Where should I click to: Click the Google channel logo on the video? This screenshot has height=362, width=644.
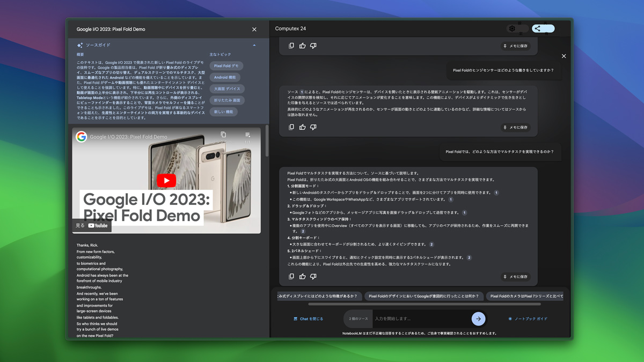tap(81, 137)
